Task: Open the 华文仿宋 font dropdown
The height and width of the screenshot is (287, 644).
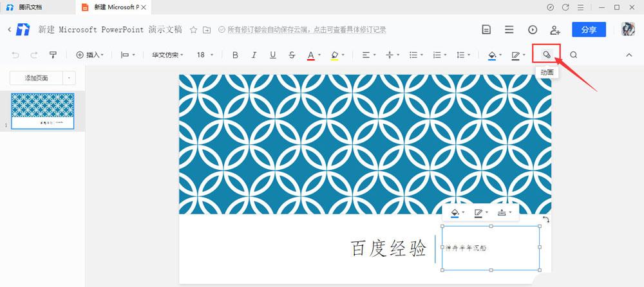Action: 167,55
